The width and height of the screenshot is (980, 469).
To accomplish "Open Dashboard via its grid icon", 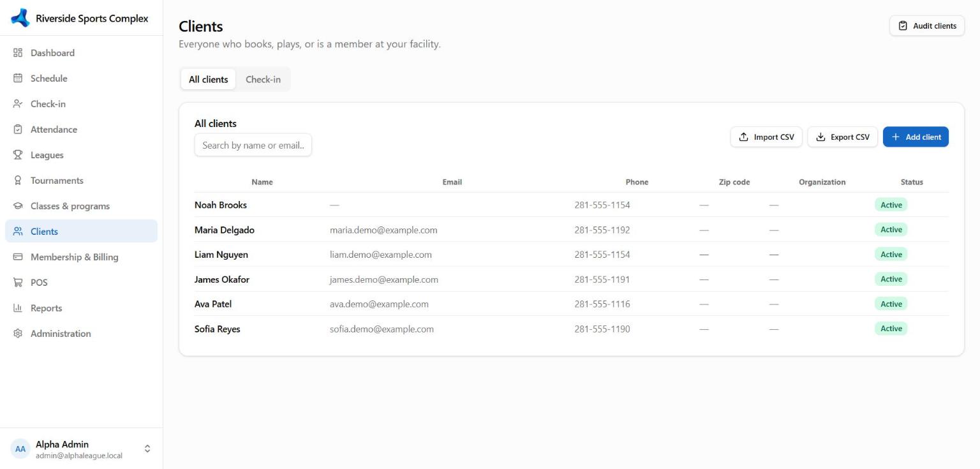I will coord(18,53).
